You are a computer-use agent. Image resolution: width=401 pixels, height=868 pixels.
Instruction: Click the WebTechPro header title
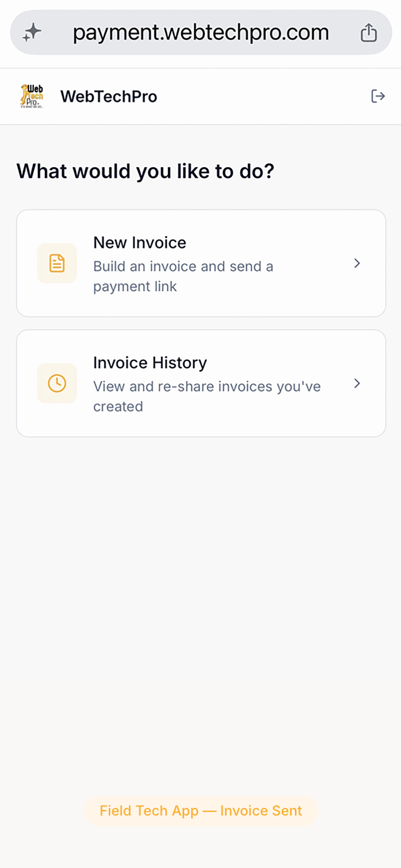click(x=109, y=96)
